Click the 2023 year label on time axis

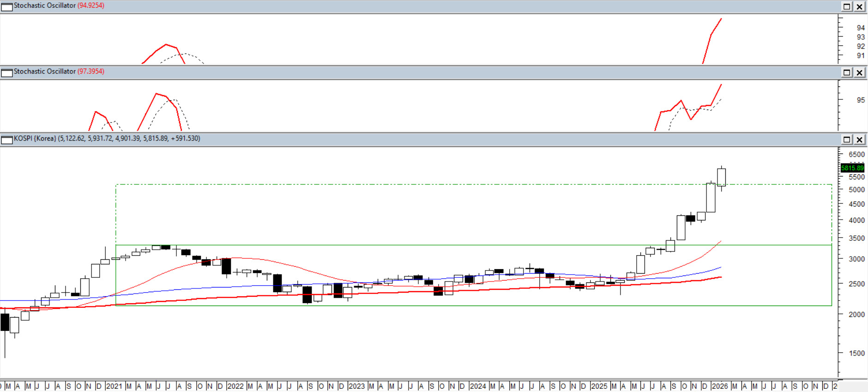(x=356, y=386)
